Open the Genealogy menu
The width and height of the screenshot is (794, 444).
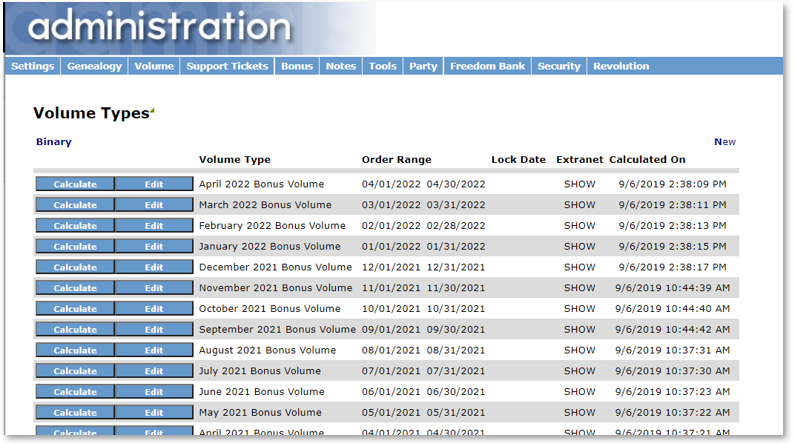point(94,66)
